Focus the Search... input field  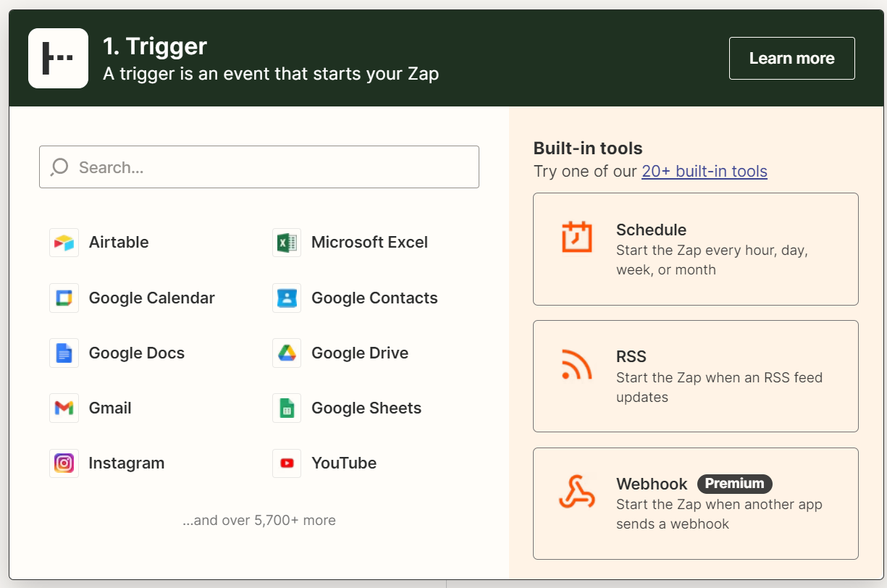click(259, 167)
